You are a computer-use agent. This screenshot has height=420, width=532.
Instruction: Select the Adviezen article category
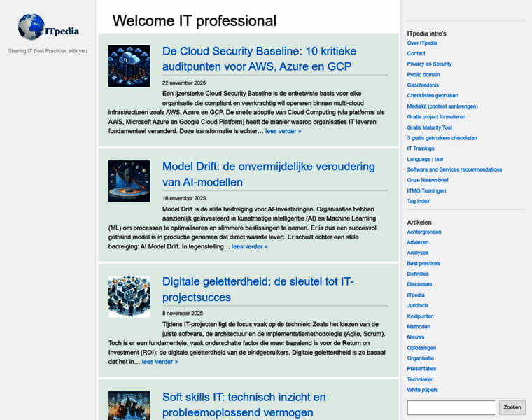pyautogui.click(x=418, y=243)
